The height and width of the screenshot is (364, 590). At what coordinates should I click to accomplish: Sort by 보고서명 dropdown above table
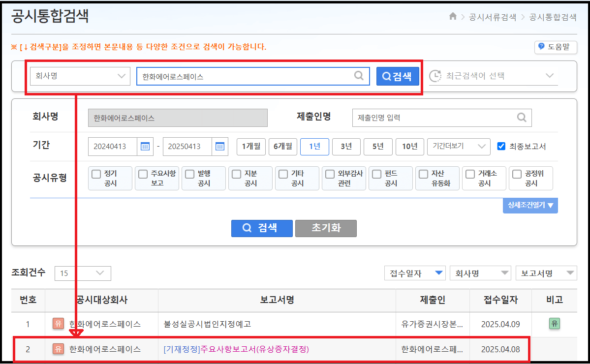click(x=546, y=273)
